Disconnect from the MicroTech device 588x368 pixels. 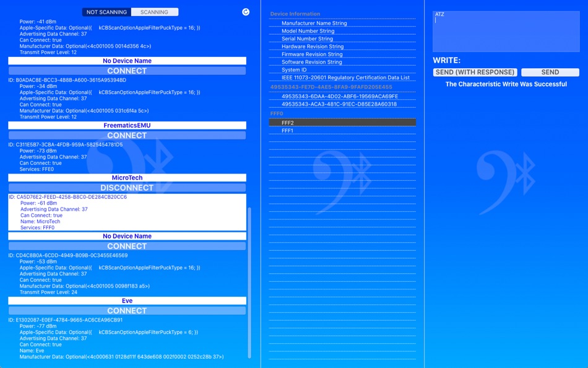tap(126, 187)
